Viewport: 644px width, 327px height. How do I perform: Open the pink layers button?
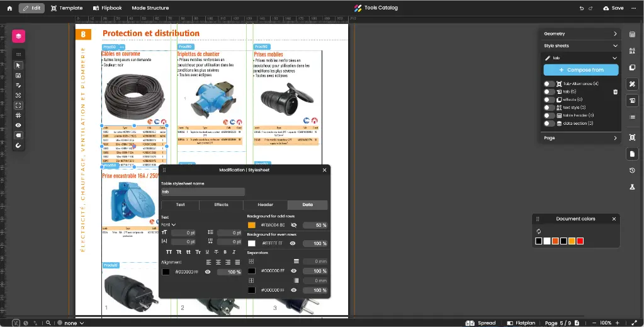(18, 36)
